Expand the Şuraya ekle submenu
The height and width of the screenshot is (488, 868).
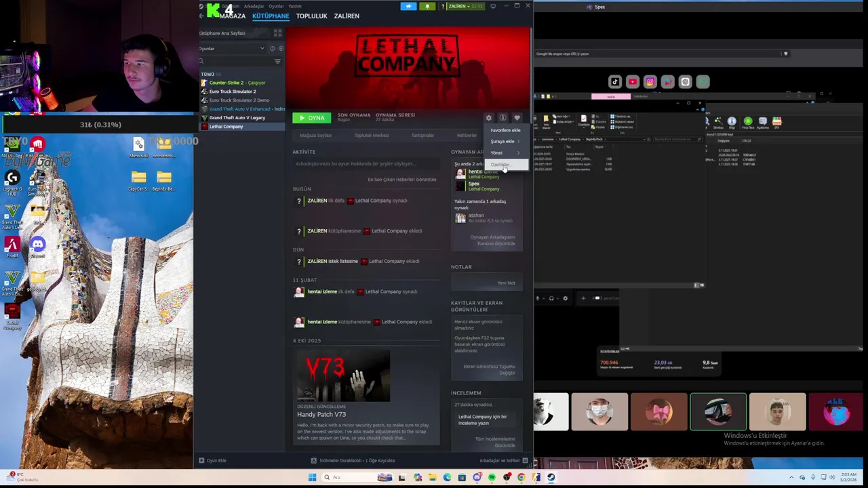point(505,141)
